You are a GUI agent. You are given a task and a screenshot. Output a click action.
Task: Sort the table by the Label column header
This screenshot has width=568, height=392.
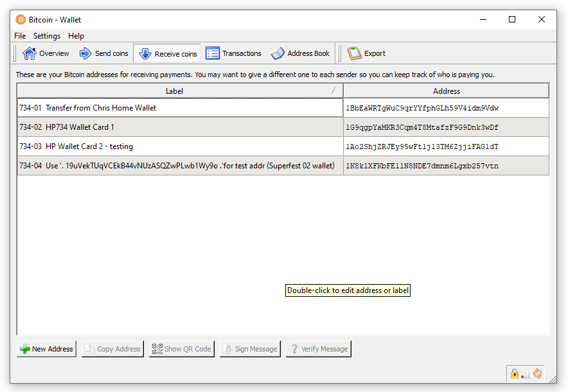coord(180,91)
